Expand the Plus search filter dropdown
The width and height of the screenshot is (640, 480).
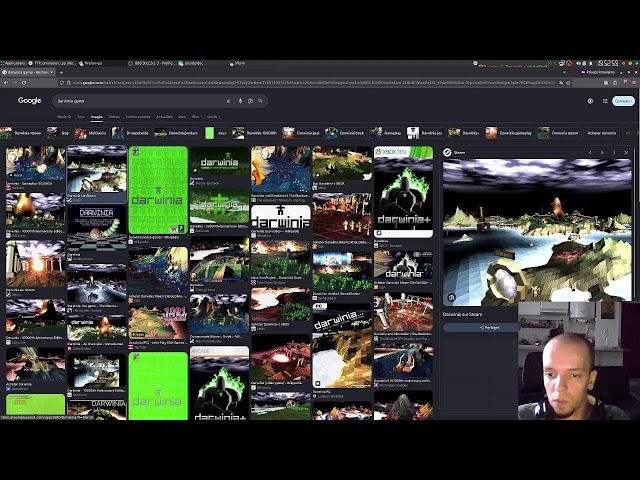(x=197, y=117)
